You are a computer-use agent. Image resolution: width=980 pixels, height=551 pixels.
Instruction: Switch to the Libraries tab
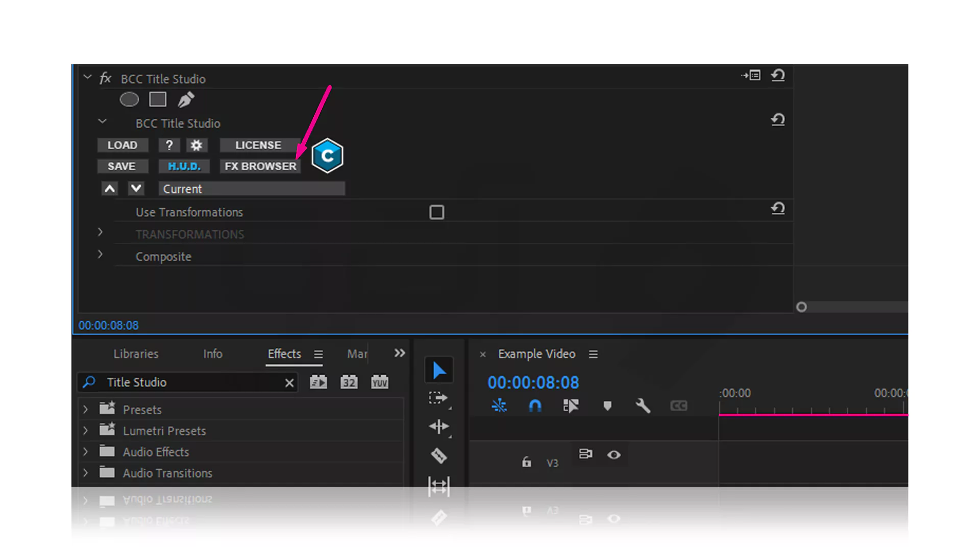point(136,354)
